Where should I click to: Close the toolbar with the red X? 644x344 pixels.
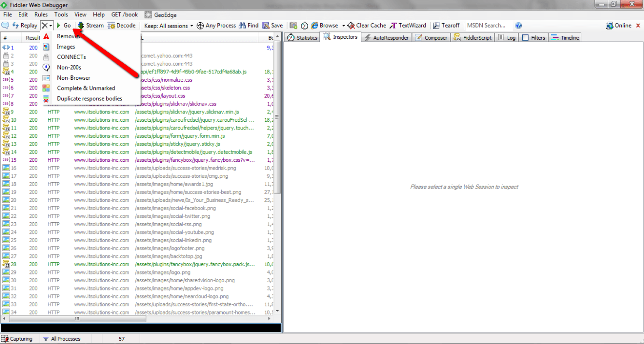point(637,26)
